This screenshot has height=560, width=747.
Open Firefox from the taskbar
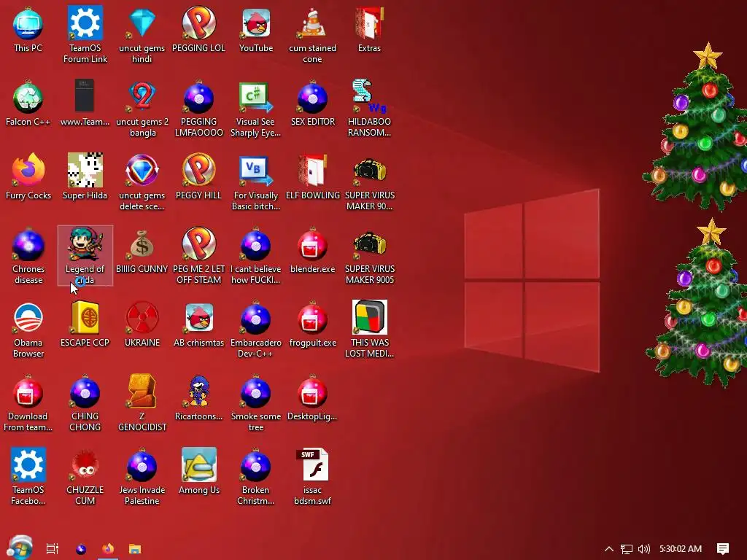(108, 548)
